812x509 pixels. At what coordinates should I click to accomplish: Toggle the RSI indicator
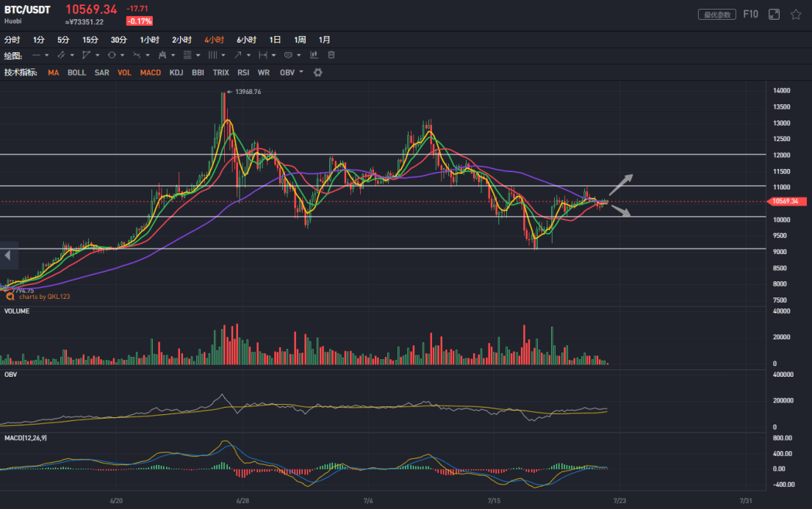[243, 73]
